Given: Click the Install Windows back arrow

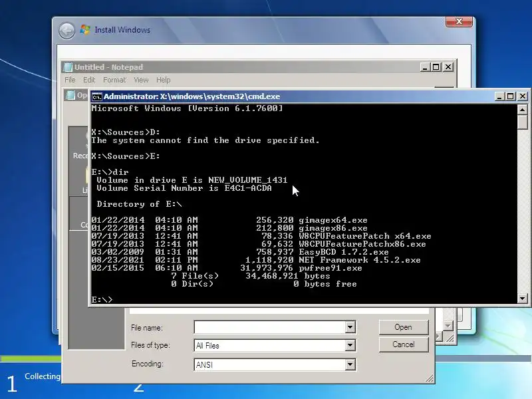Looking at the screenshot, I should coord(67,31).
